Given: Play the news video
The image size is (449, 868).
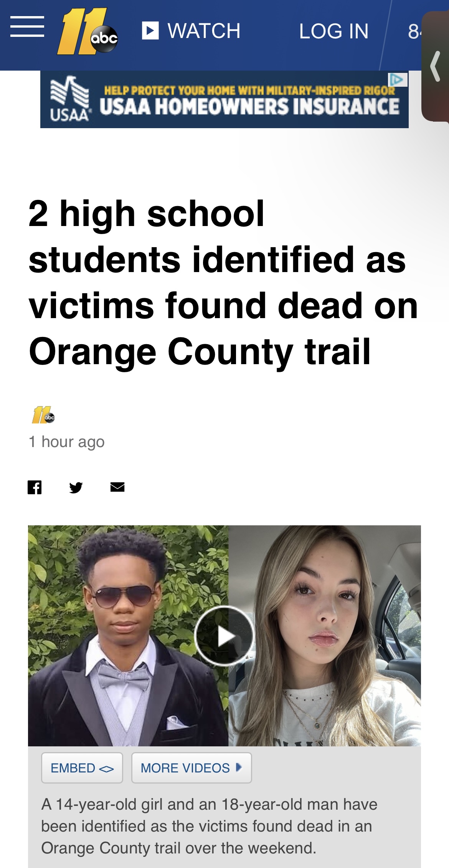Looking at the screenshot, I should [224, 636].
